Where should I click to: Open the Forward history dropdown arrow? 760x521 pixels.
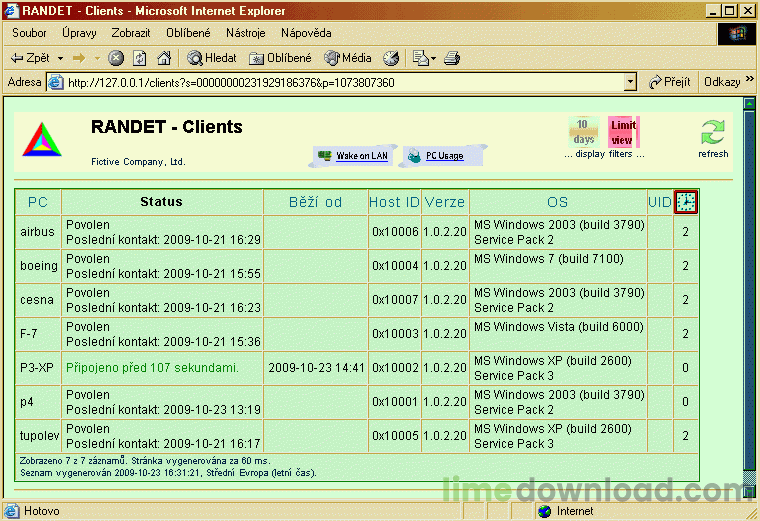coord(97,59)
